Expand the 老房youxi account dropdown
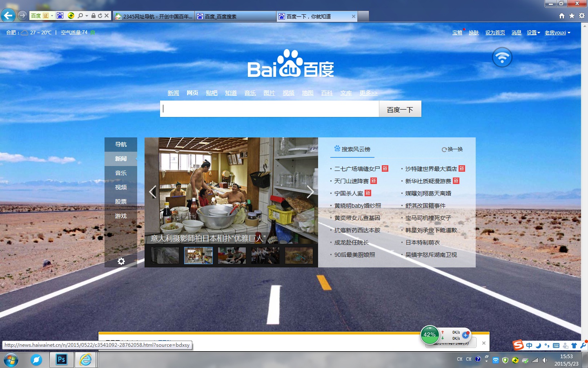Screen dimensions: 588x368 click(x=557, y=33)
